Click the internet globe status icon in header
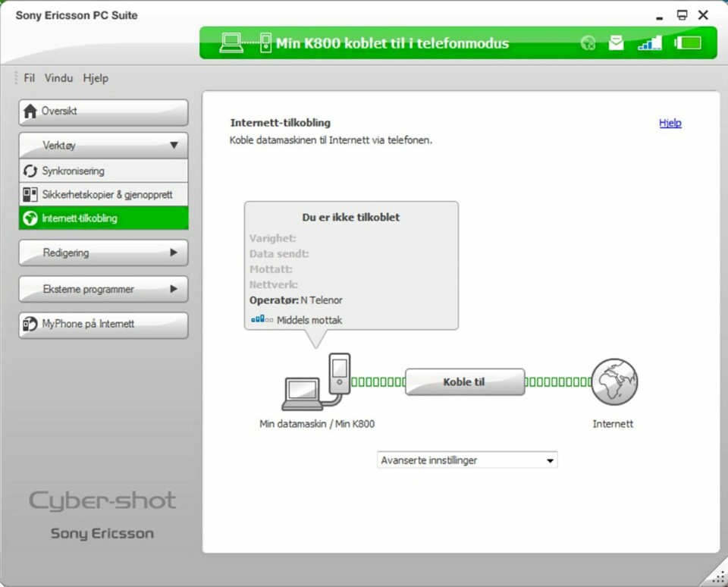The width and height of the screenshot is (728, 587). (x=588, y=43)
